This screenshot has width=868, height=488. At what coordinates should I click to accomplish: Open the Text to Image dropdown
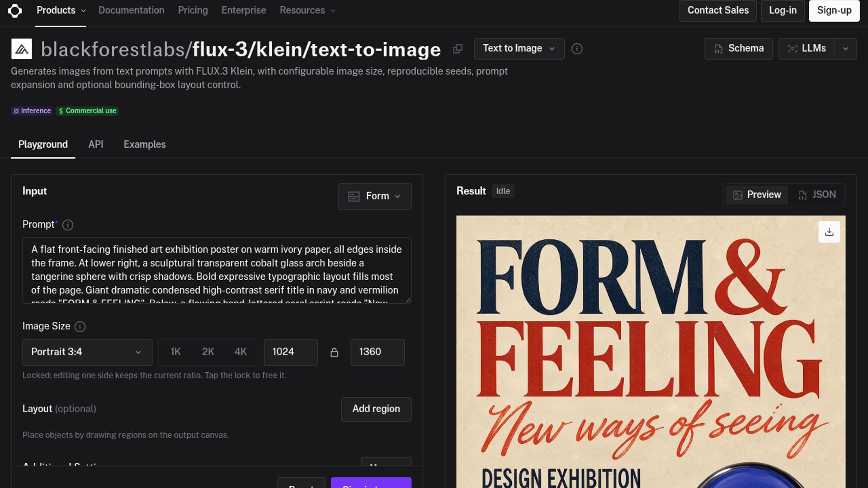pos(519,49)
